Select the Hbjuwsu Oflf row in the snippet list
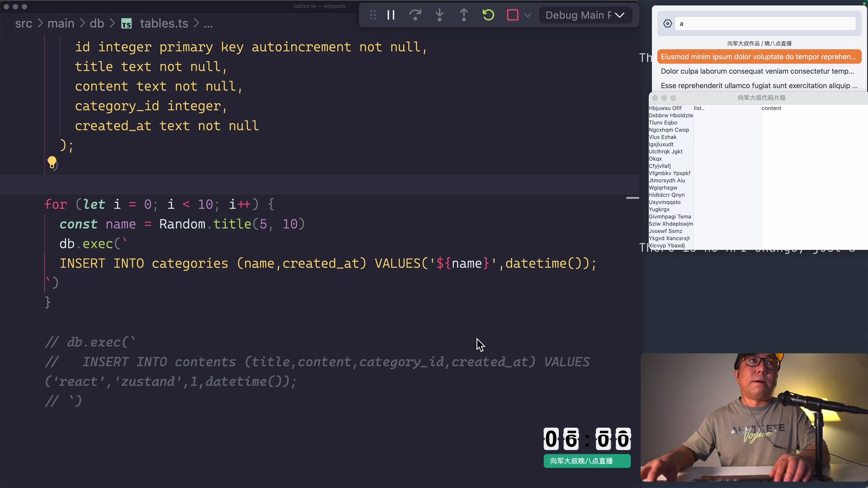 tap(665, 108)
